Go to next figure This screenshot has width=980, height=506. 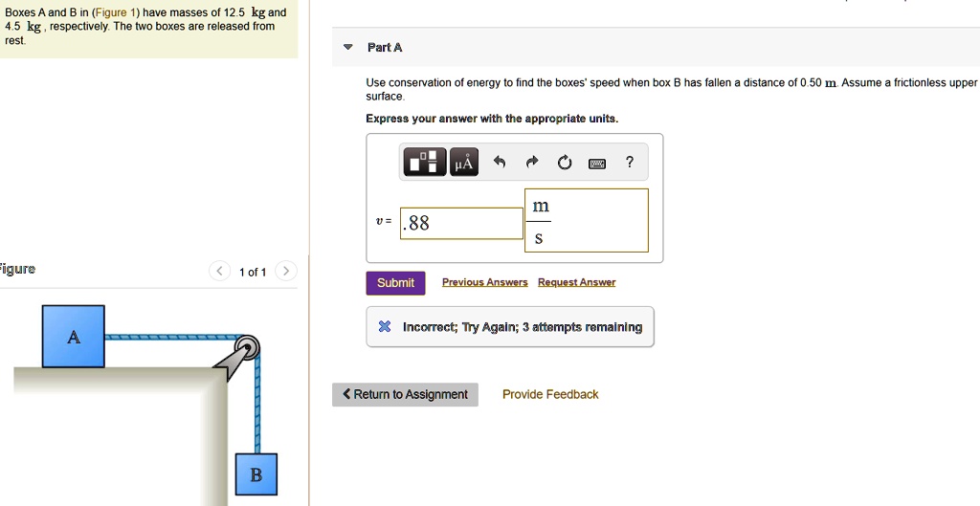(x=286, y=272)
